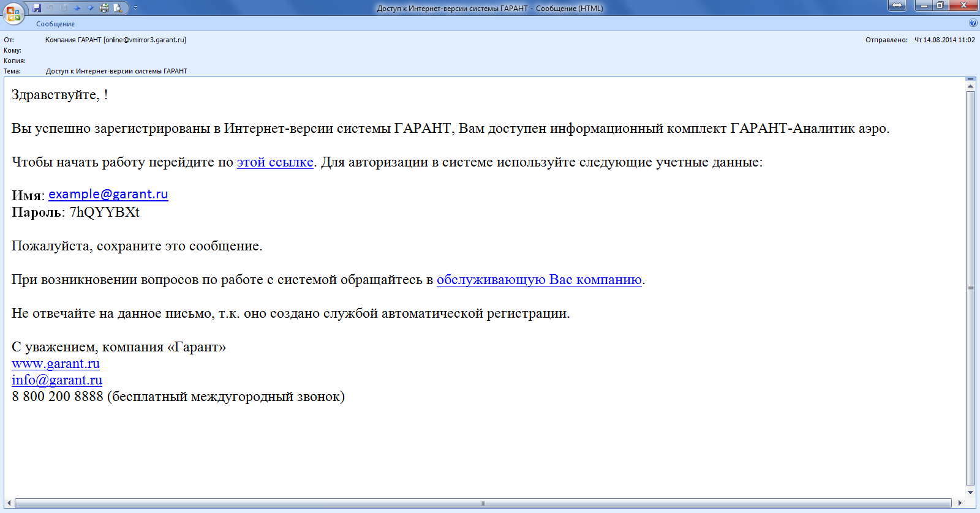Image resolution: width=980 pixels, height=513 pixels.
Task: Click vertical scrollbar up arrow
Action: pyautogui.click(x=970, y=86)
